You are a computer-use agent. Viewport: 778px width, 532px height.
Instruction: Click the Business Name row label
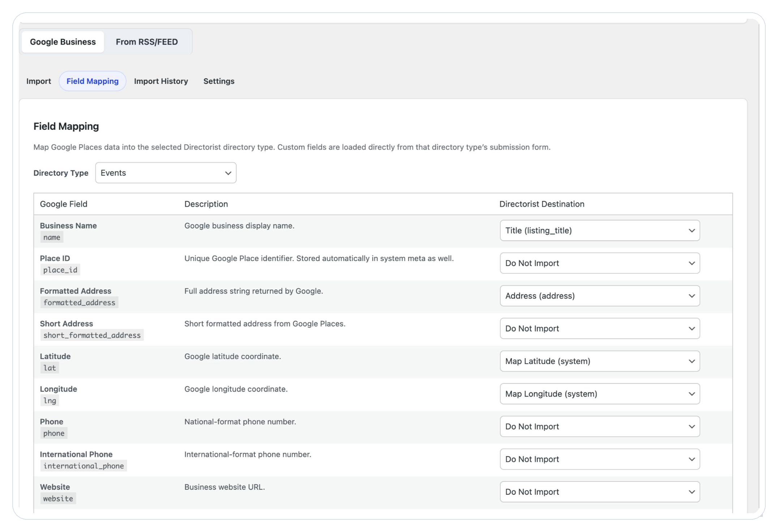(x=68, y=226)
